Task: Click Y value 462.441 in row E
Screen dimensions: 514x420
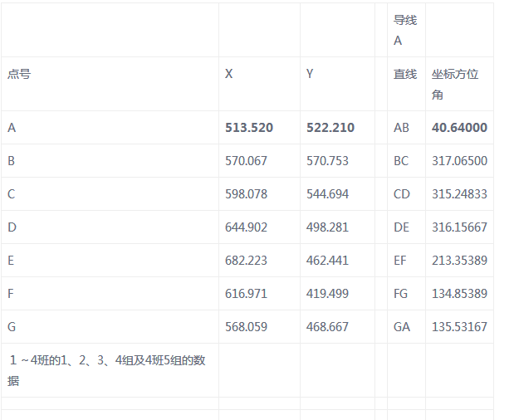Action: coord(327,261)
